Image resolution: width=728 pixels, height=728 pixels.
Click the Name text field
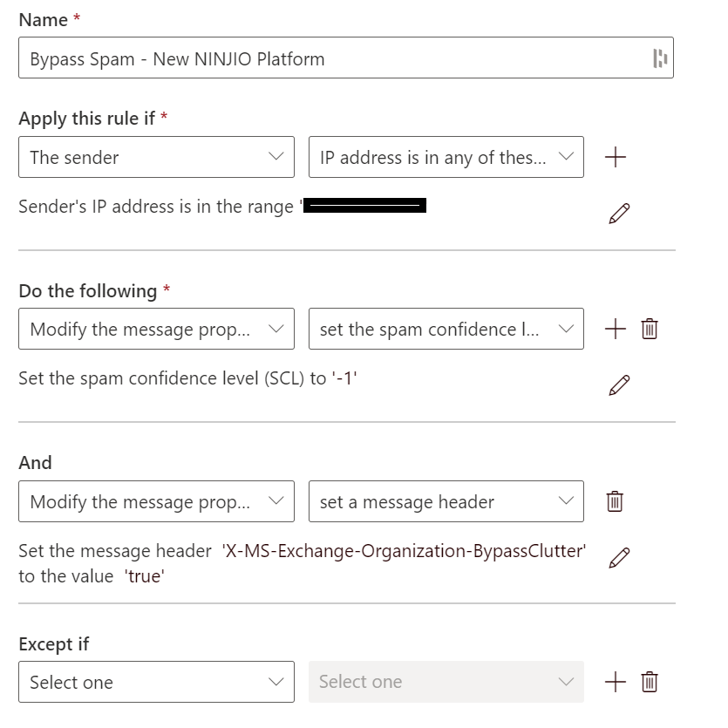point(331,58)
